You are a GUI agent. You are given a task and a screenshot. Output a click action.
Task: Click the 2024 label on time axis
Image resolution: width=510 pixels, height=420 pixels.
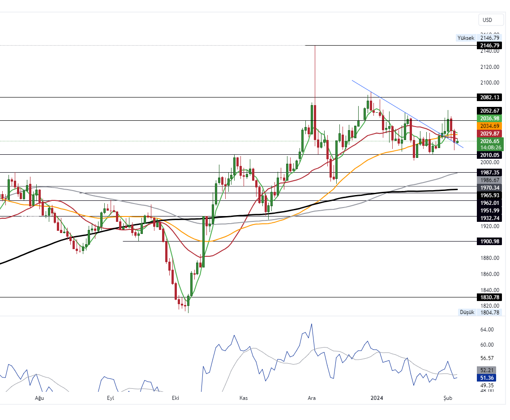(x=377, y=398)
